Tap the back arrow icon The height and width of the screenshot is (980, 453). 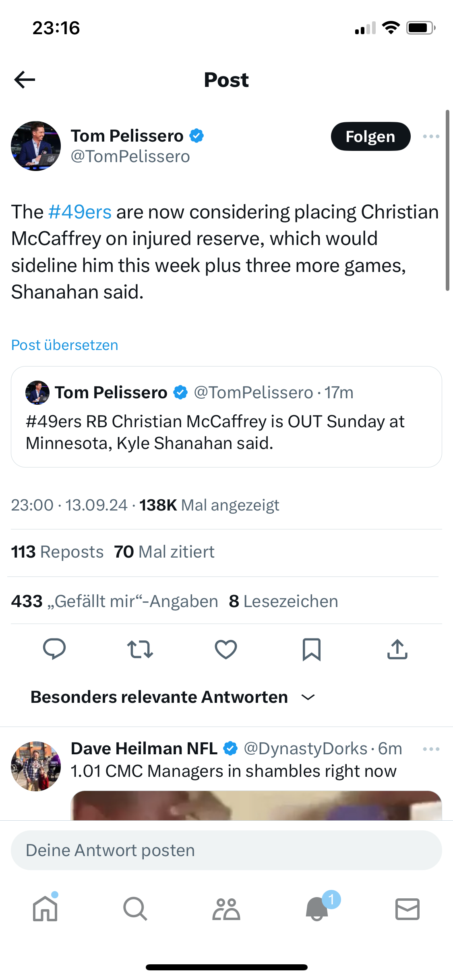pos(25,80)
